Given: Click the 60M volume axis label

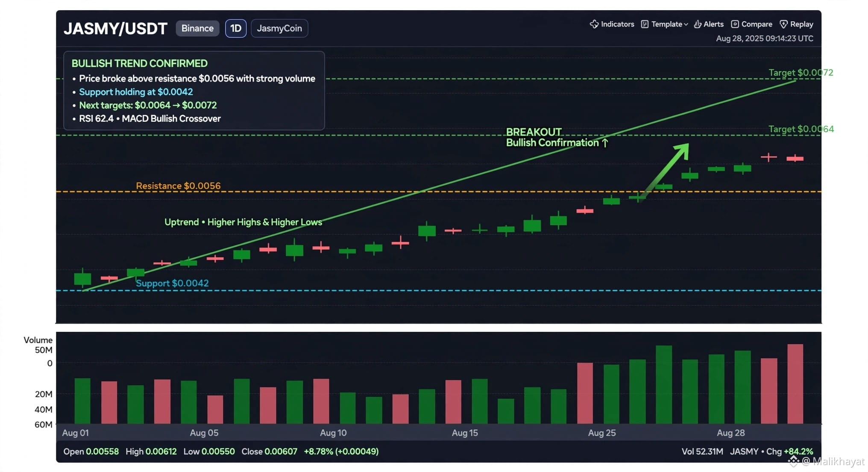Looking at the screenshot, I should (x=44, y=425).
